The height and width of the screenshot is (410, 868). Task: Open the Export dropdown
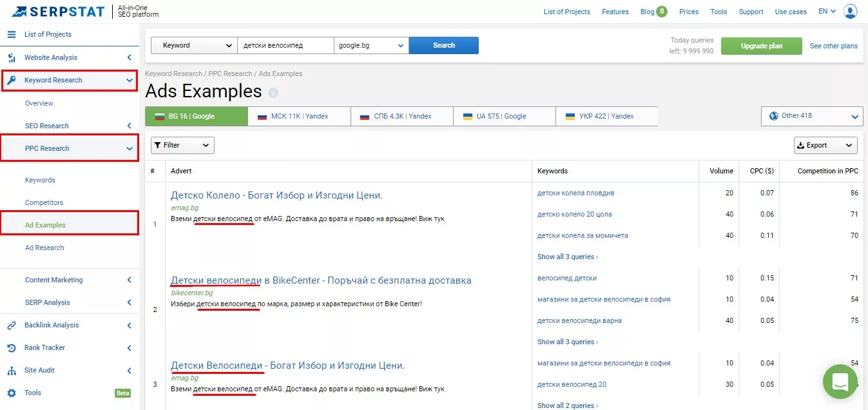[825, 145]
